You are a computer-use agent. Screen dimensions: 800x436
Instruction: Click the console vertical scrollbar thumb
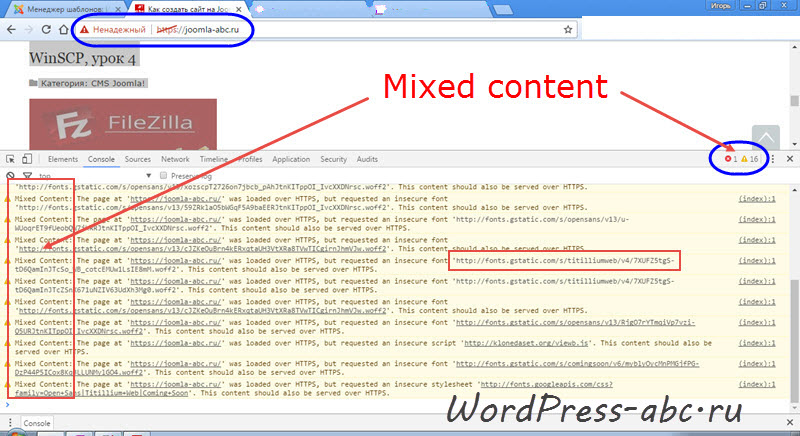(794, 341)
